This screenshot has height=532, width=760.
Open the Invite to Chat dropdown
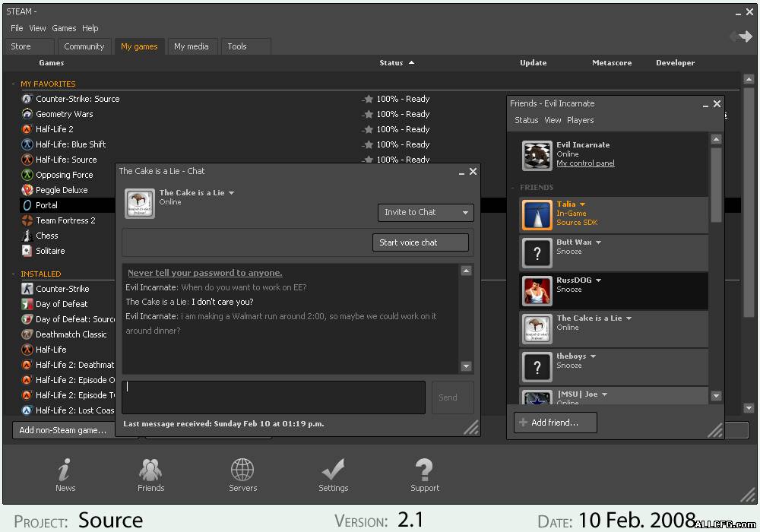coord(426,212)
